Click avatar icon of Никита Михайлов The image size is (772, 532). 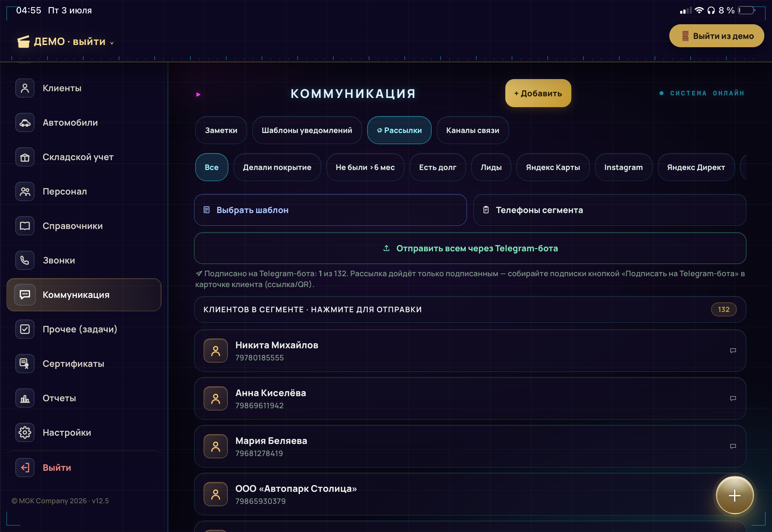pyautogui.click(x=216, y=350)
